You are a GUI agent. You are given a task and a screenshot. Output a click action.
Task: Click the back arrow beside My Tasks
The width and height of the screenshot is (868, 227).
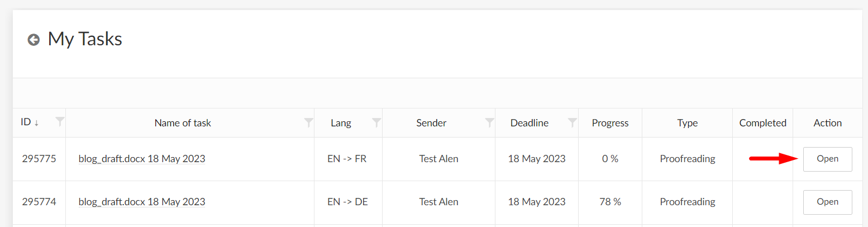pos(34,40)
